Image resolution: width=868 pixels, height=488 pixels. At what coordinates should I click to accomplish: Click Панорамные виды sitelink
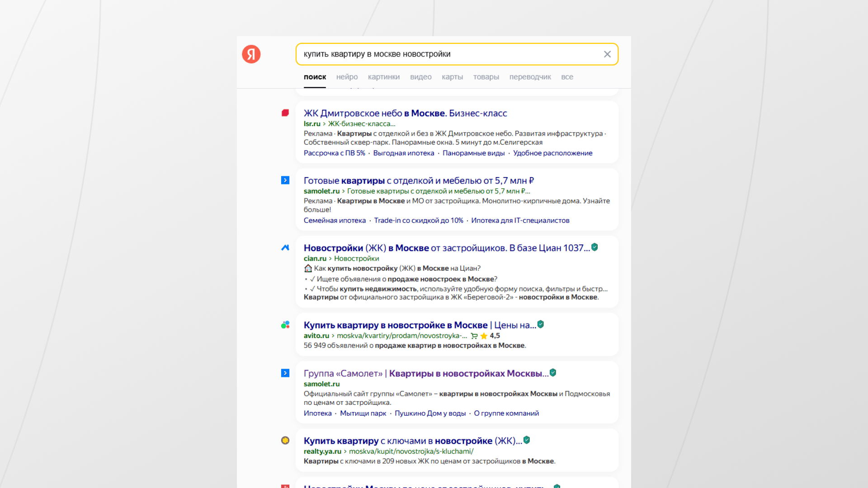[473, 153]
